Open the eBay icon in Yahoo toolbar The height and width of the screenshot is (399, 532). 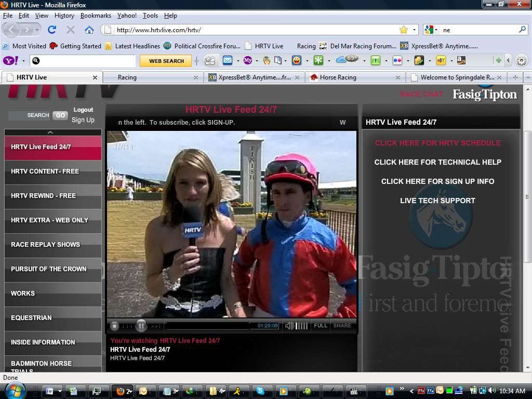[x=441, y=60]
